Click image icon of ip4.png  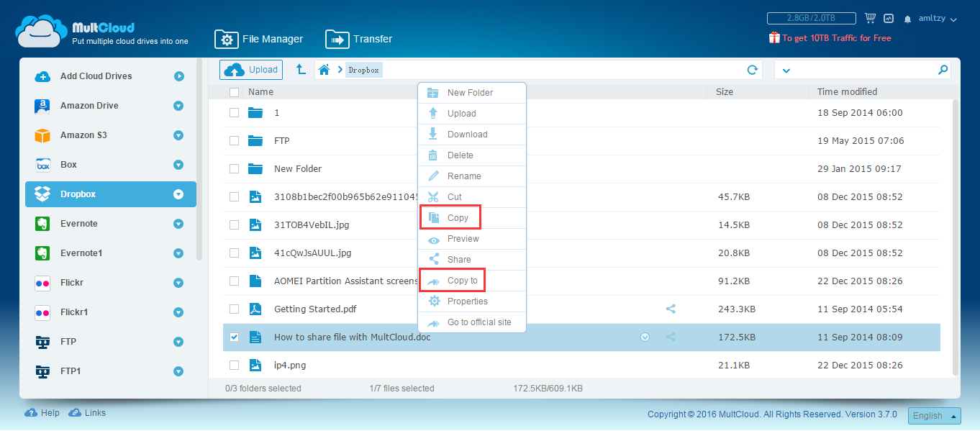[255, 366]
